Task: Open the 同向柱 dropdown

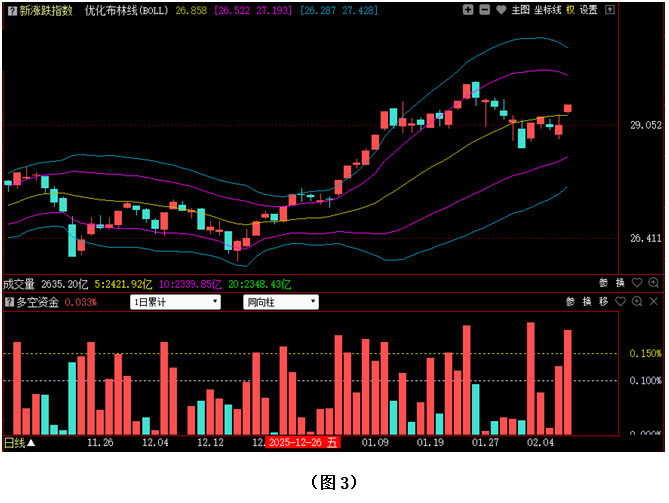Action: pos(281,302)
